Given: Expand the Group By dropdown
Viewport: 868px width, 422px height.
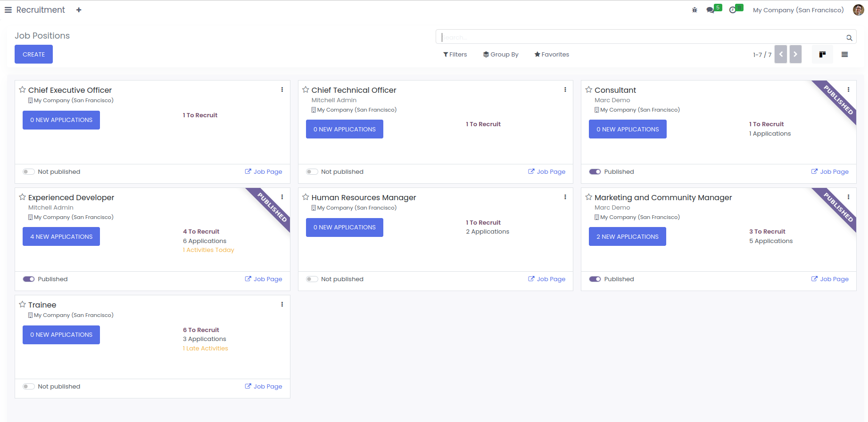Looking at the screenshot, I should point(501,55).
